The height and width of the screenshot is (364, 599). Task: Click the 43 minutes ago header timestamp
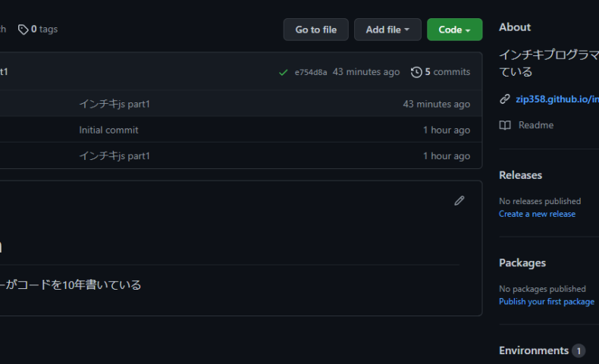[366, 72]
